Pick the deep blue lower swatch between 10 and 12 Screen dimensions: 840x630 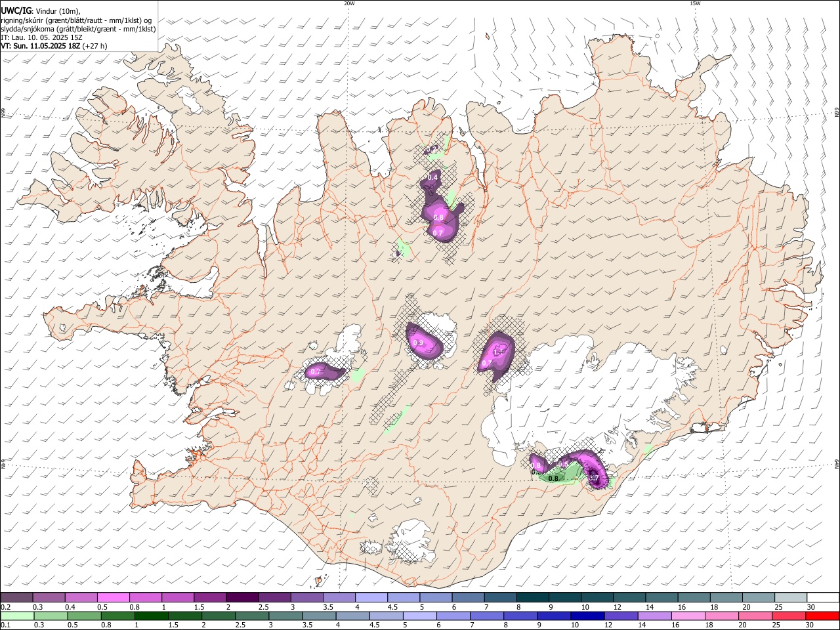tap(586, 616)
